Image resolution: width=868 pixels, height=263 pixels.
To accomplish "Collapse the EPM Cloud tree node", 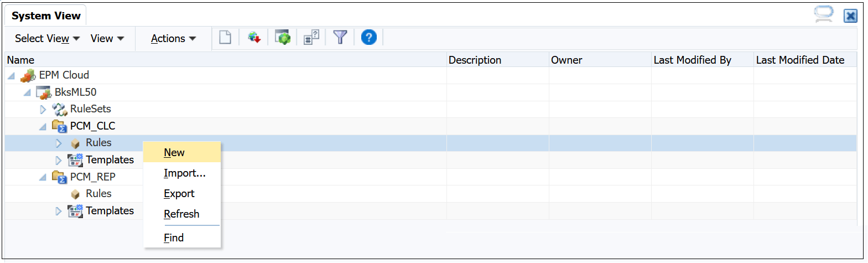I will pyautogui.click(x=11, y=75).
